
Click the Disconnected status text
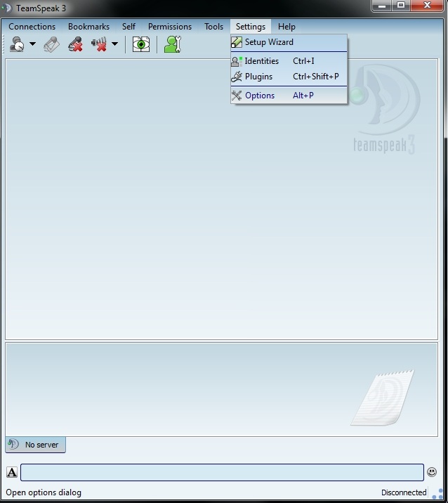[404, 492]
